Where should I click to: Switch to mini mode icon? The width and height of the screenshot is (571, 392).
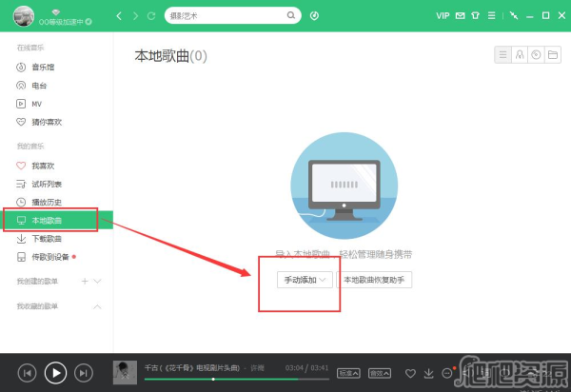514,15
